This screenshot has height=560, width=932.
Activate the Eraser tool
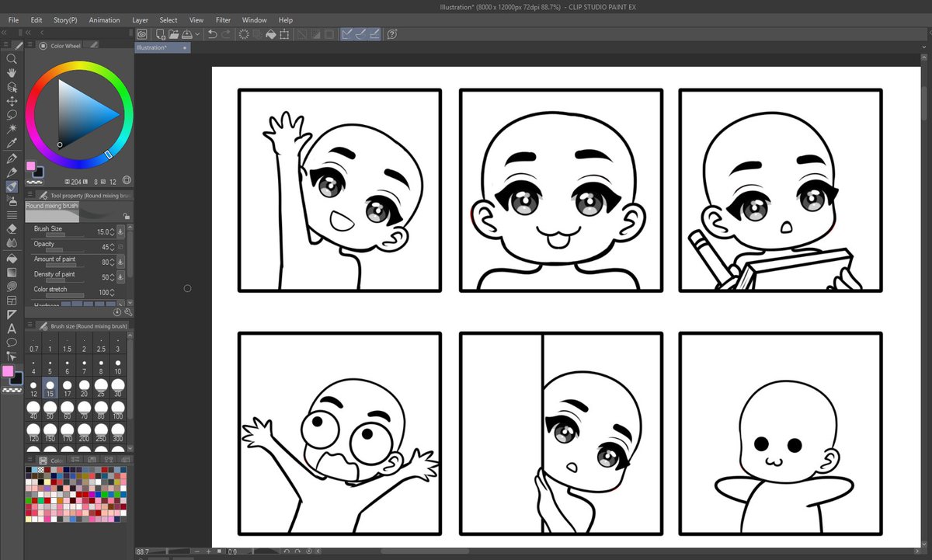[x=11, y=230]
